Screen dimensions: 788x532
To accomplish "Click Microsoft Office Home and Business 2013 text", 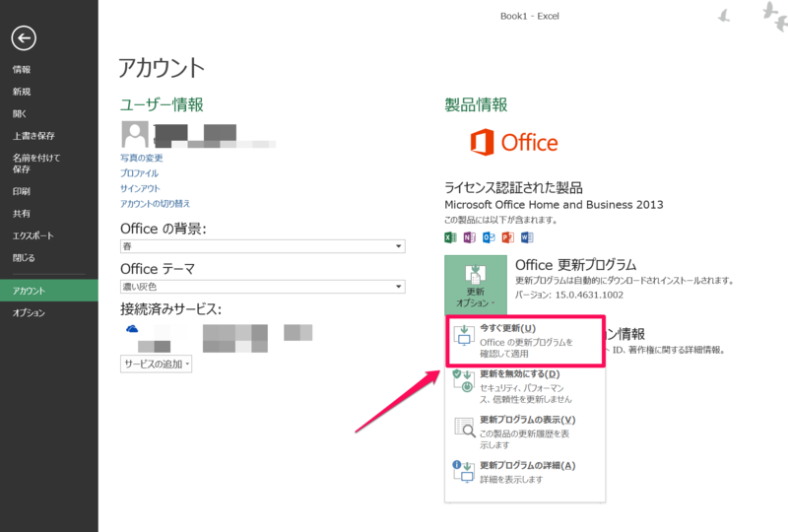I will click(554, 205).
